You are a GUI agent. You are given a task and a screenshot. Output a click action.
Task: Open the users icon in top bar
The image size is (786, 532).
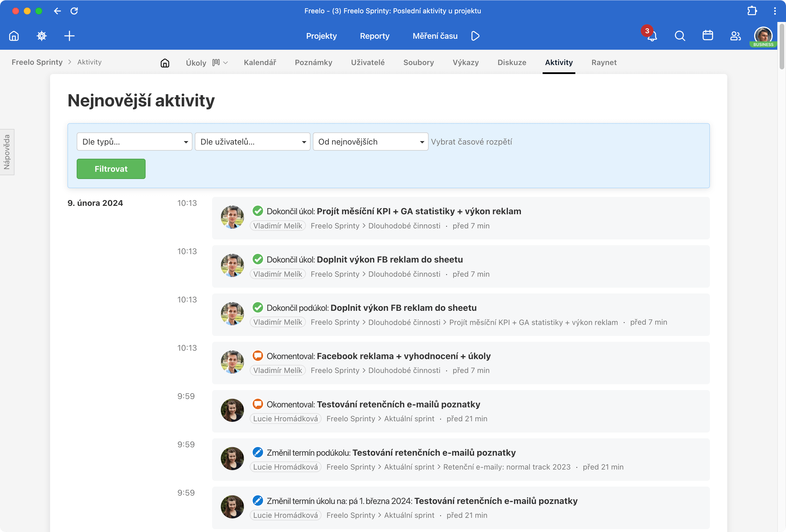point(735,36)
